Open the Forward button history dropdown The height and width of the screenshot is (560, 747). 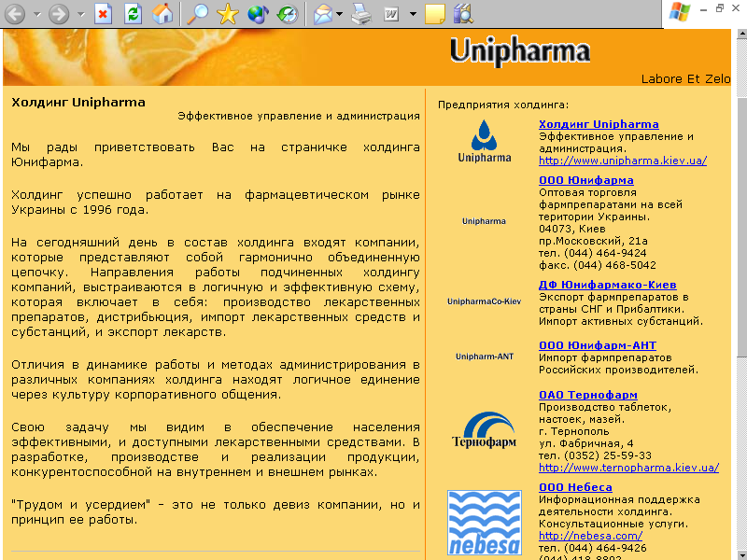tap(80, 14)
